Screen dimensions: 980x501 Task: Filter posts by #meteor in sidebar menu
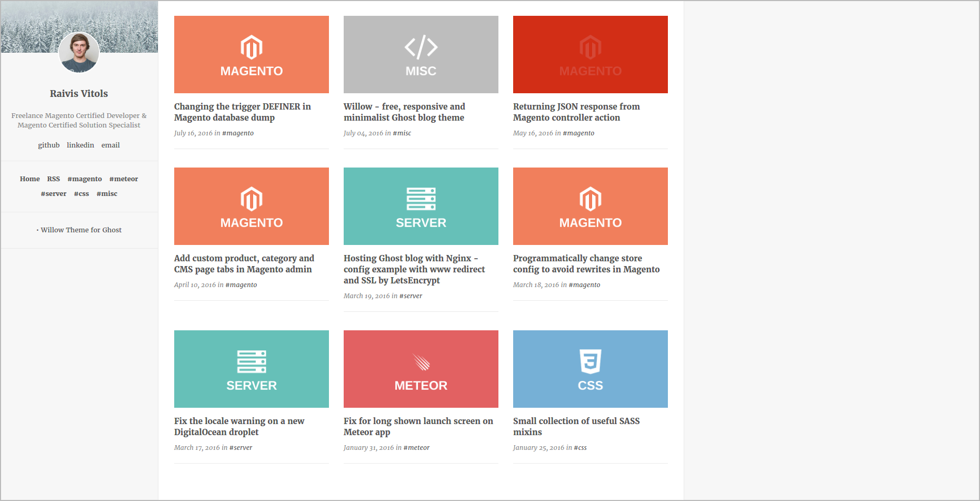coord(124,179)
